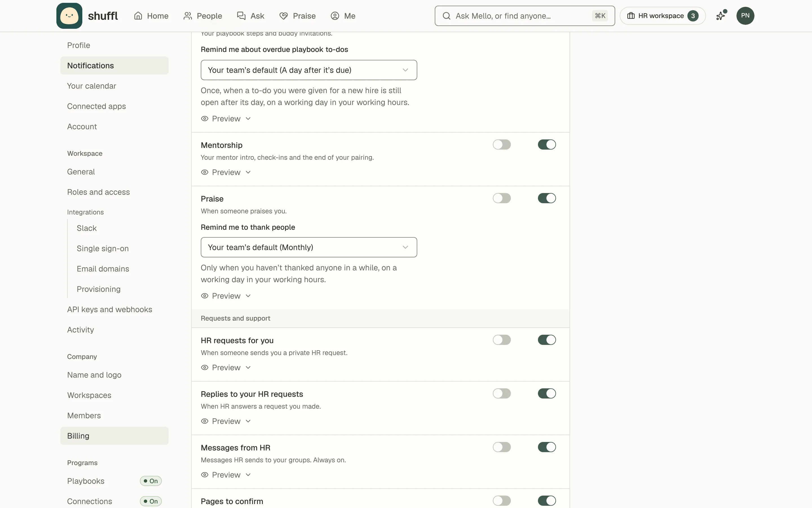This screenshot has width=812, height=508.
Task: Click the On badge next to Connections
Action: 151,501
